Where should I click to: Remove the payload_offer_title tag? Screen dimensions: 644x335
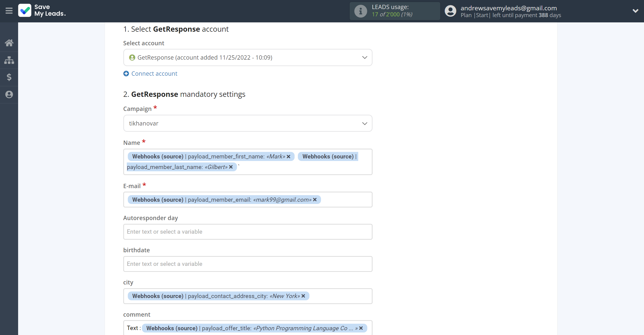coord(361,328)
